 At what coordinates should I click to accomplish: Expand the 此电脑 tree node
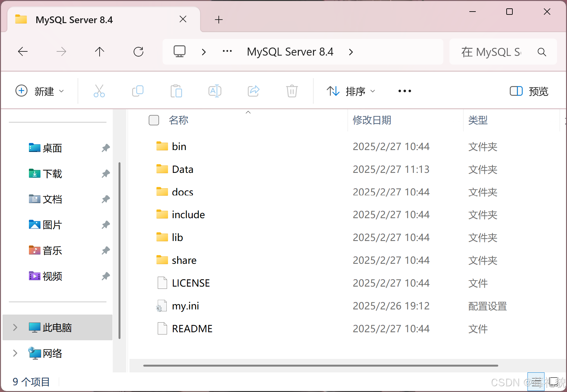click(15, 327)
